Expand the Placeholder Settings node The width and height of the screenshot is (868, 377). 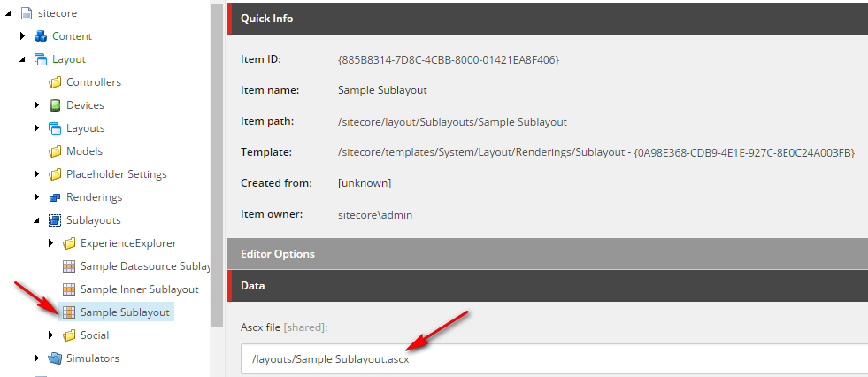coord(37,174)
